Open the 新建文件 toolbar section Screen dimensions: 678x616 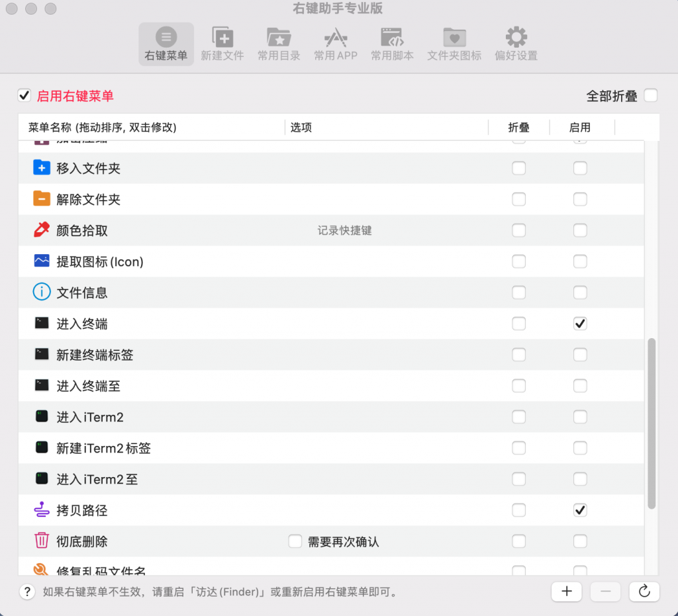coord(222,41)
